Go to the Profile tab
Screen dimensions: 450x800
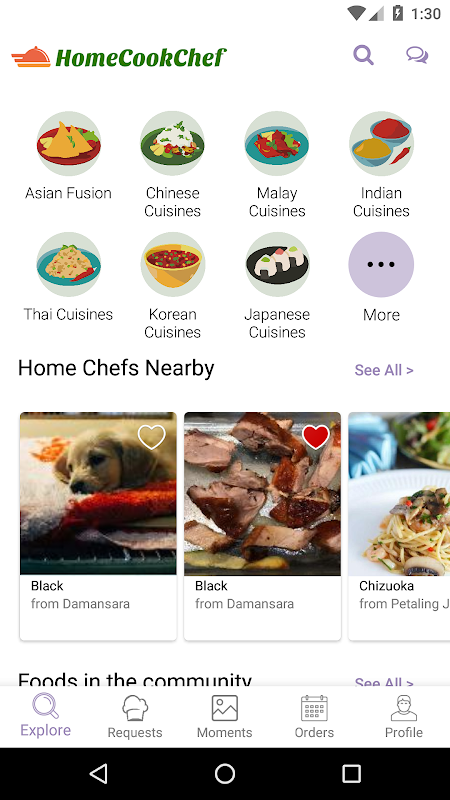click(x=404, y=717)
